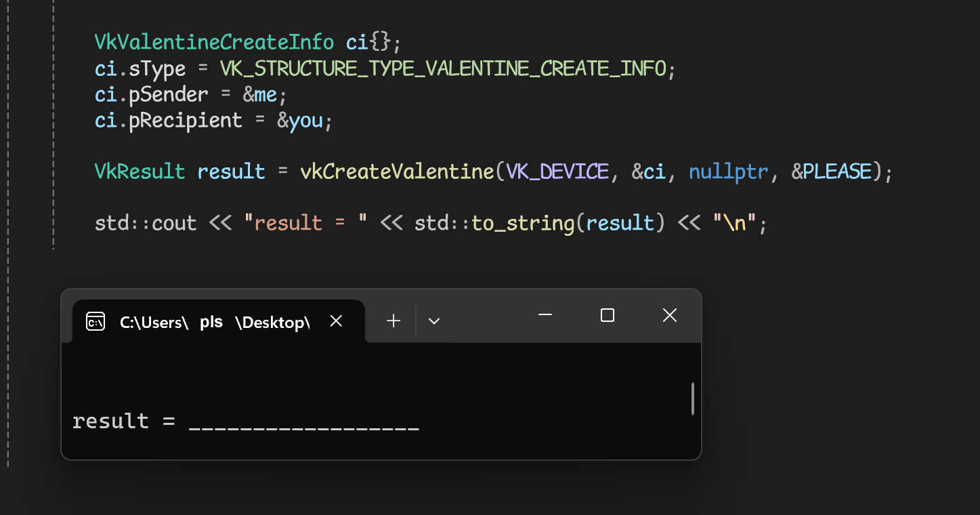Close the terminal window
Screen dimensions: 980x515
[669, 315]
